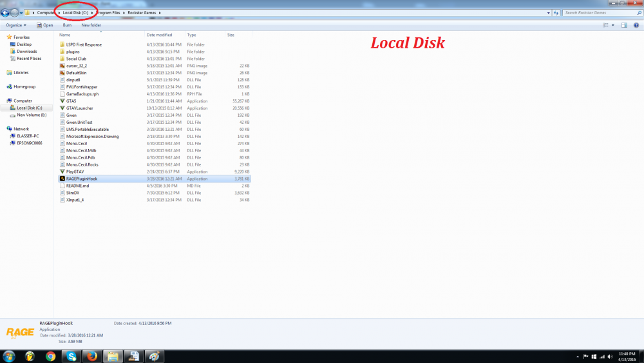Open the recent locations dropdown arrow

click(x=21, y=13)
